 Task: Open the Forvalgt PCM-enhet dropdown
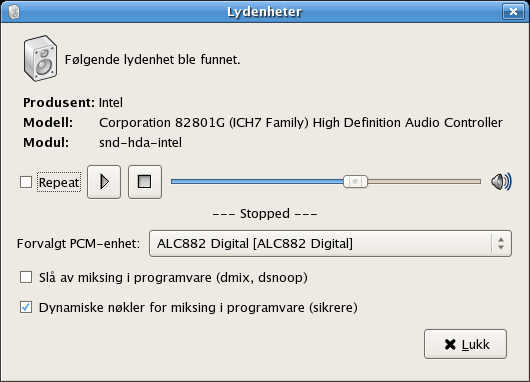330,243
